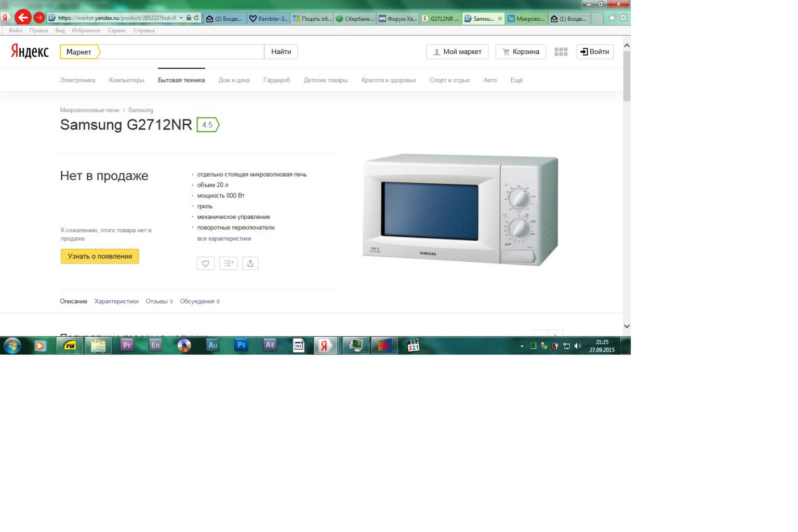Click the все характеристики link
Viewport: 798px width, 532px height.
point(224,239)
